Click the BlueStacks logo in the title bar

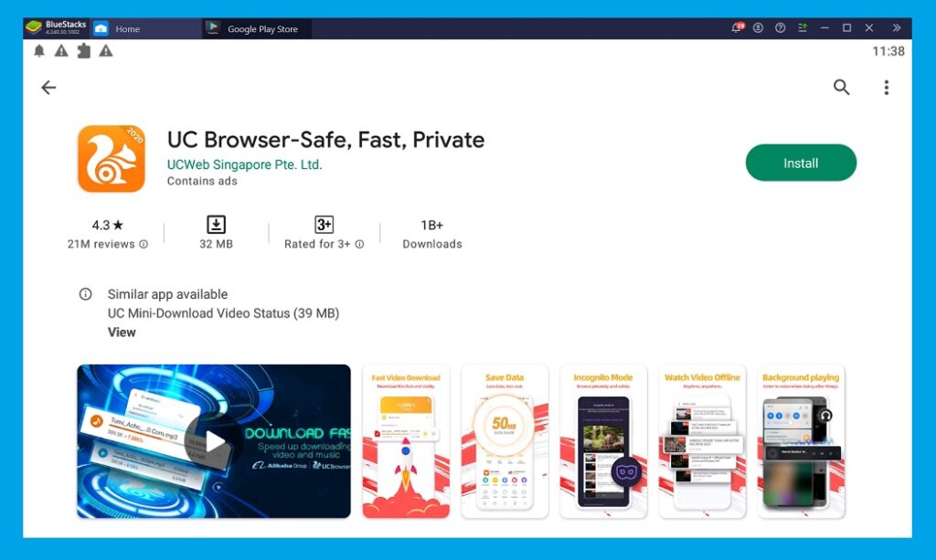(x=34, y=27)
